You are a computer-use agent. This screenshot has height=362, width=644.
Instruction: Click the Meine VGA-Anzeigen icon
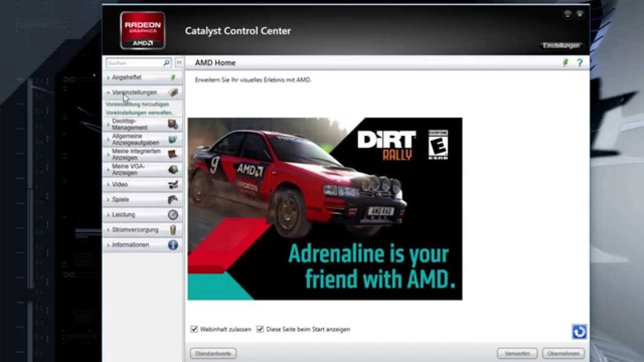173,169
